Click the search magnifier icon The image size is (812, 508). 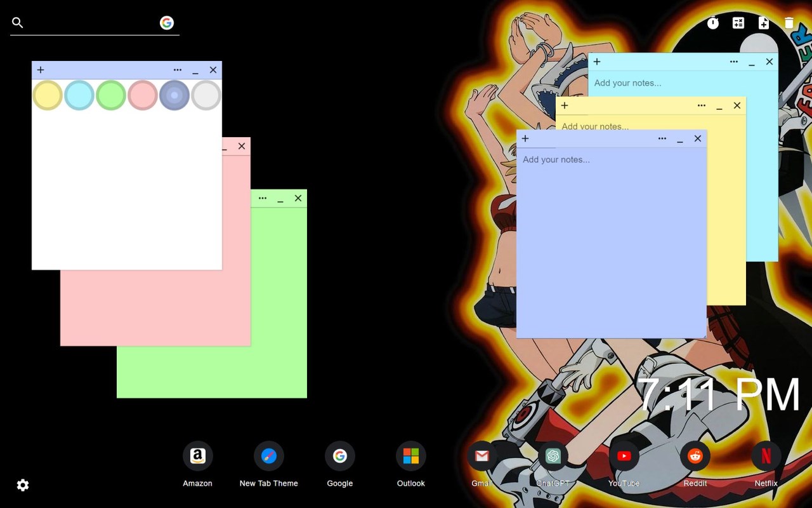tap(18, 23)
